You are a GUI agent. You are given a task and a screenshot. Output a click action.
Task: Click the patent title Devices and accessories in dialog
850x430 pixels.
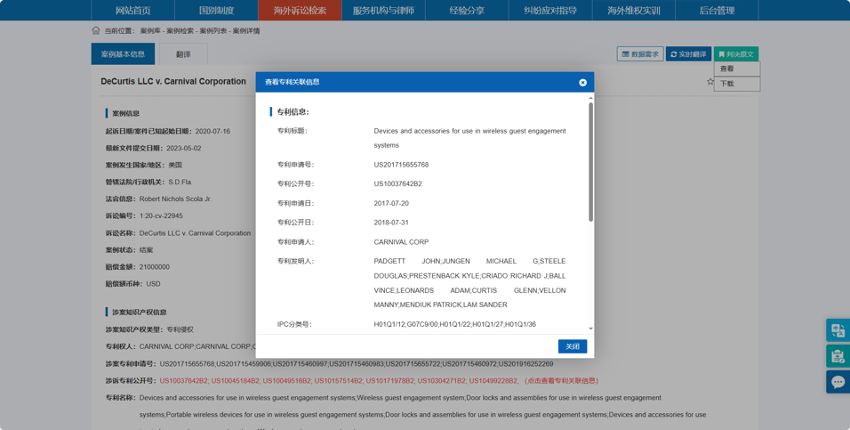pos(469,138)
